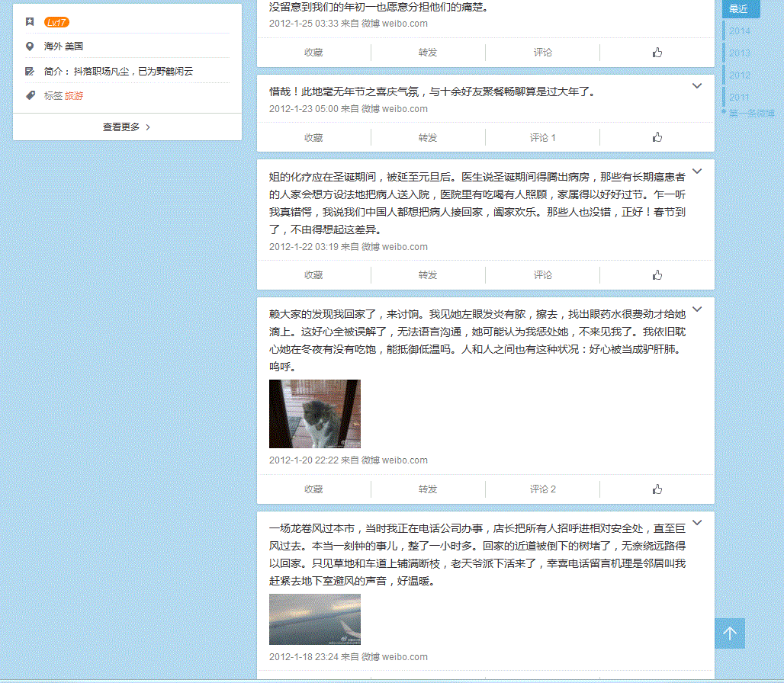The width and height of the screenshot is (784, 683).
Task: Select 2014 in the timeline
Action: pos(739,31)
